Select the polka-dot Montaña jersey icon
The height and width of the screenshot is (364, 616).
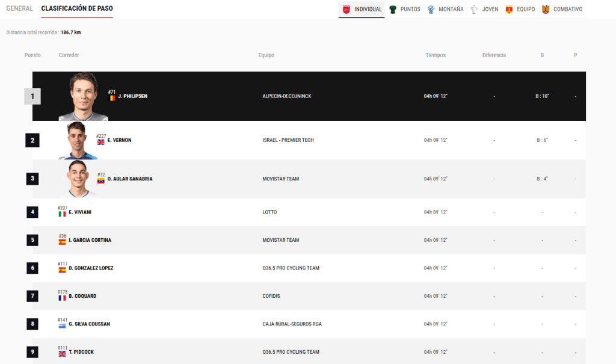pyautogui.click(x=431, y=10)
